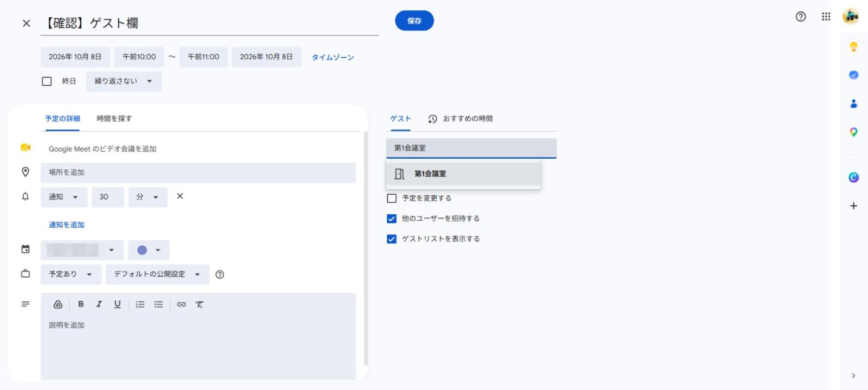Insert a link in the description
The width and height of the screenshot is (868, 390).
182,304
